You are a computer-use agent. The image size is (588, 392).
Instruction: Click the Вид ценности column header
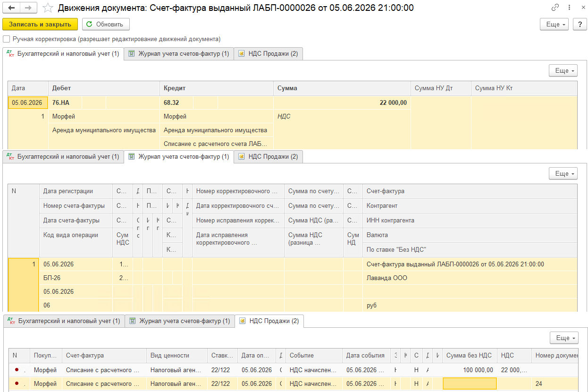(x=176, y=356)
